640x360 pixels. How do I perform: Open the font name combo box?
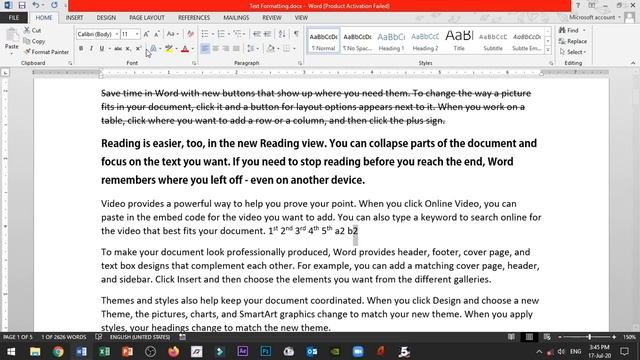pyautogui.click(x=98, y=34)
